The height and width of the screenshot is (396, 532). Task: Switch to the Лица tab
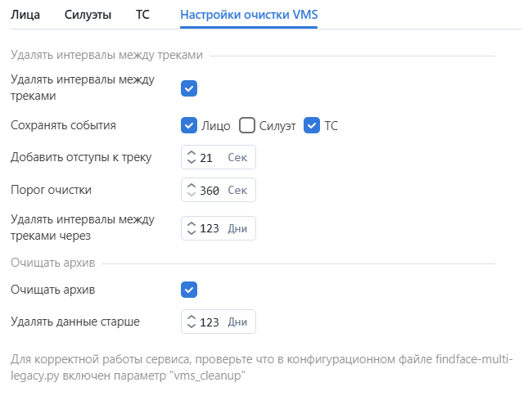25,14
